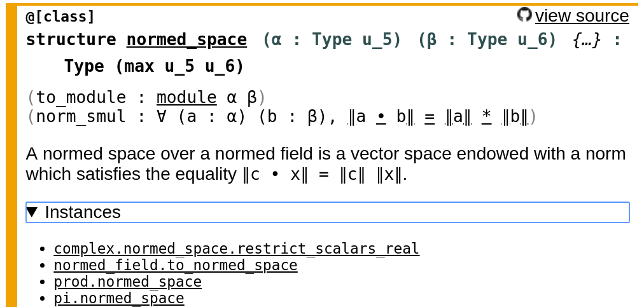Click the GitHub icon beside view source
Screen dimensions: 644x307
(524, 15)
